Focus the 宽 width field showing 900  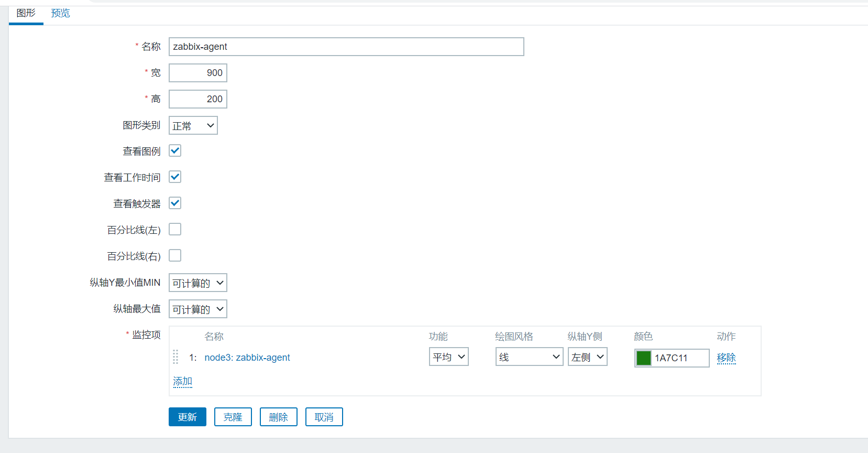pyautogui.click(x=198, y=73)
